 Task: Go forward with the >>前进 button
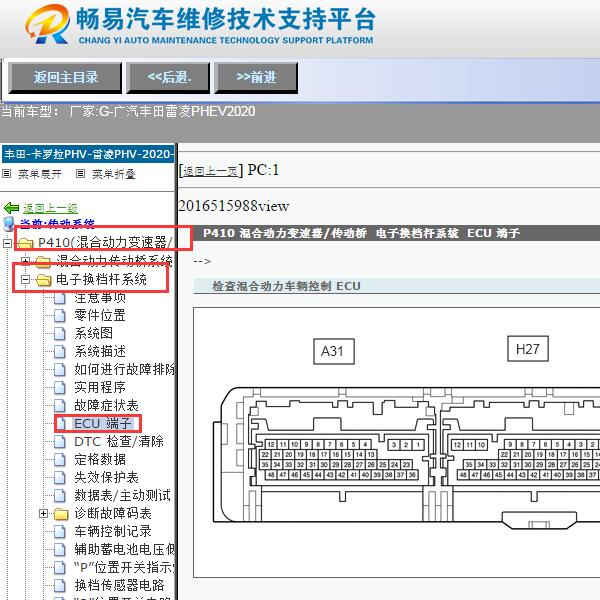pyautogui.click(x=256, y=78)
